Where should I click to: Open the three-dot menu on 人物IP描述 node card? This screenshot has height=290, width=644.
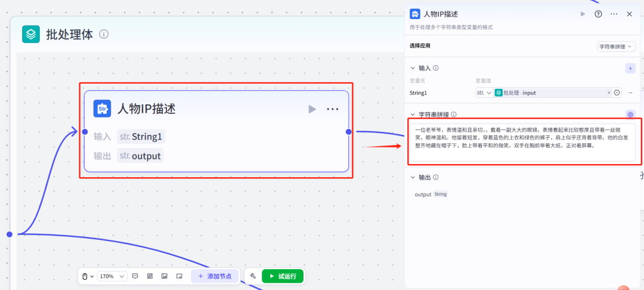pos(332,109)
